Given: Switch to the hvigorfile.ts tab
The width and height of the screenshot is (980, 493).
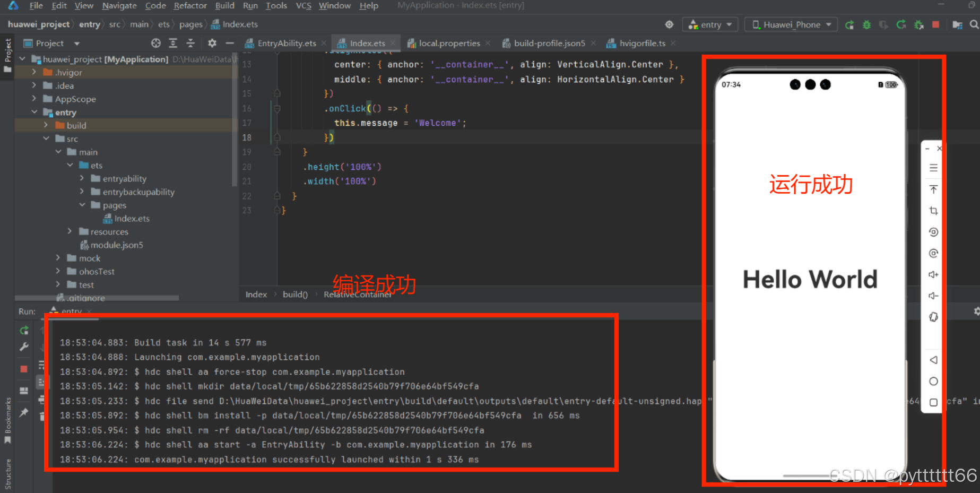Looking at the screenshot, I should coord(642,43).
